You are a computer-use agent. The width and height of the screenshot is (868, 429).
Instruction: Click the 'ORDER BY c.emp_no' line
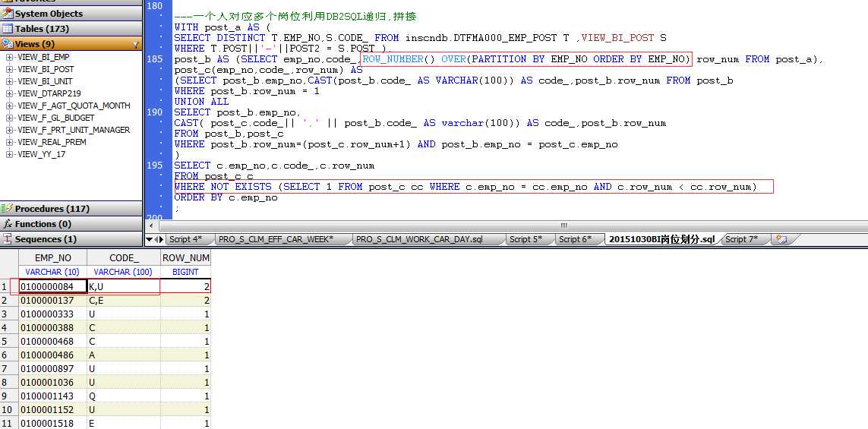click(x=226, y=197)
